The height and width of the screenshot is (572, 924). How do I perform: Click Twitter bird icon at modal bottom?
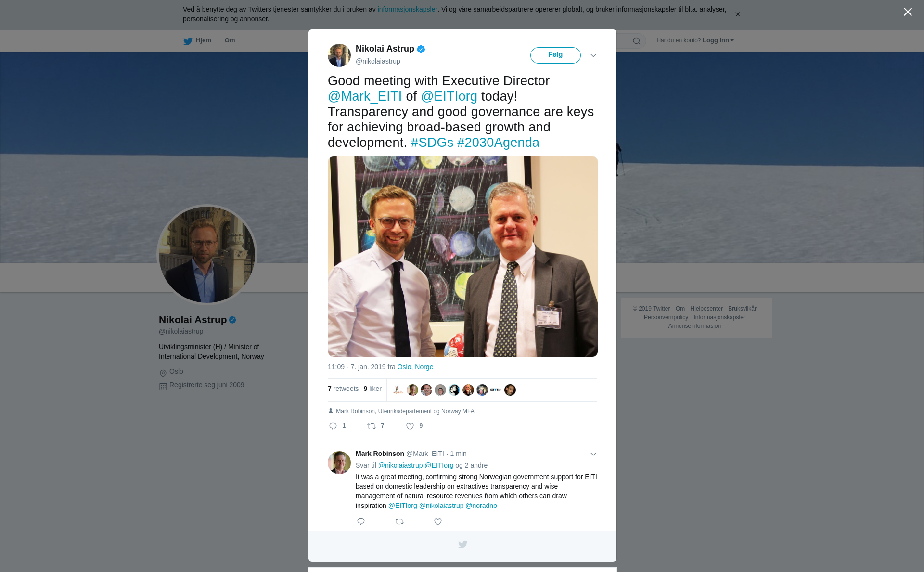pos(462,545)
